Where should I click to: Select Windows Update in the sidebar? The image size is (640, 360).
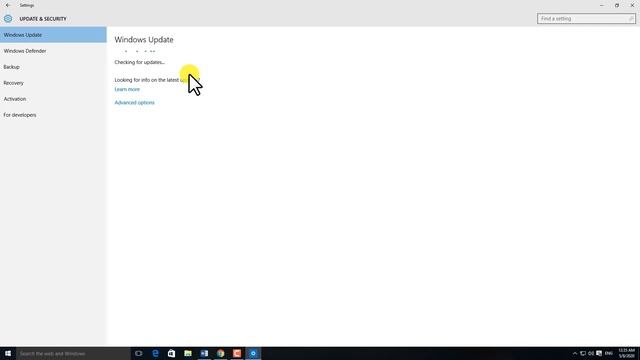pyautogui.click(x=53, y=35)
